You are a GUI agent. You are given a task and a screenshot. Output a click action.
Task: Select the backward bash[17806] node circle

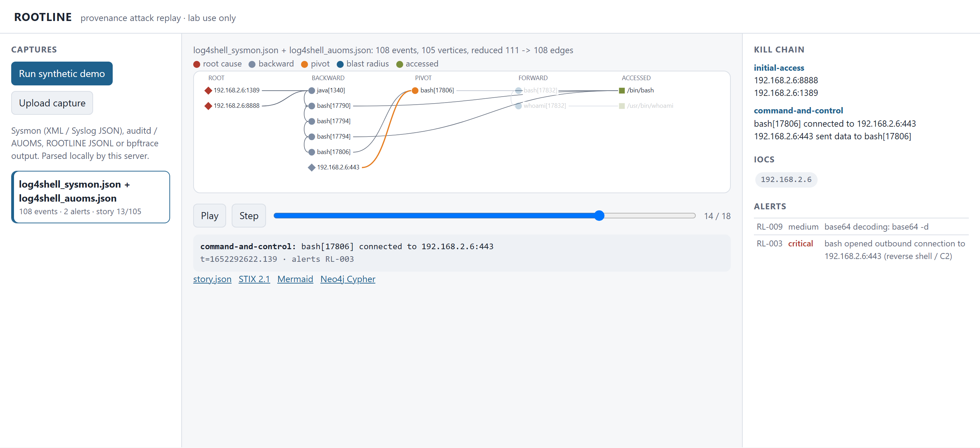[311, 152]
